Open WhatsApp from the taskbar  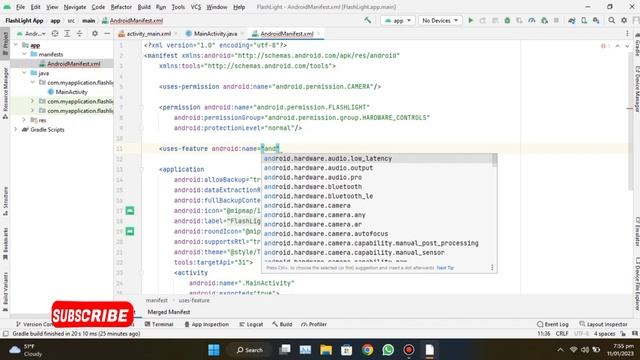click(x=388, y=350)
